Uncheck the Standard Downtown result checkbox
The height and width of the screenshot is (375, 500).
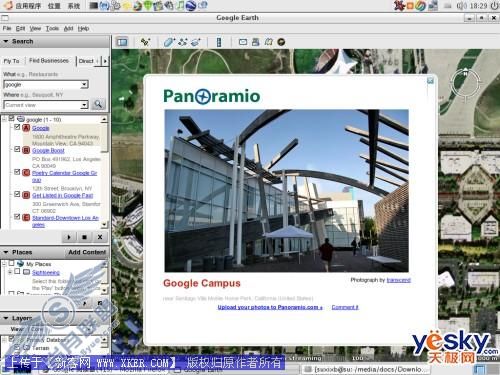pos(17,217)
